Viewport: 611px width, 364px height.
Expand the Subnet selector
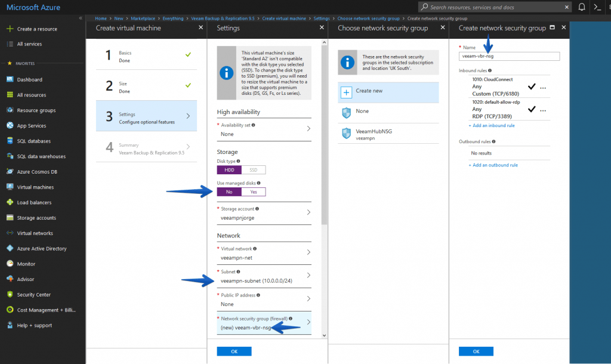click(x=308, y=275)
